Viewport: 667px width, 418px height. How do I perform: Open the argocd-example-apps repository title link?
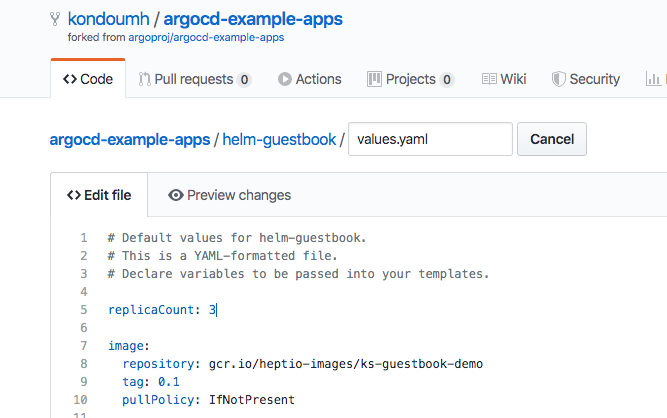(253, 19)
